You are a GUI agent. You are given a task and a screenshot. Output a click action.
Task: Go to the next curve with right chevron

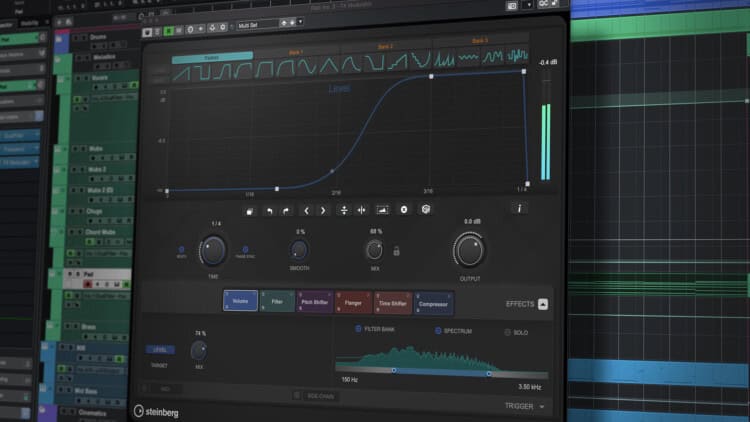(x=323, y=210)
